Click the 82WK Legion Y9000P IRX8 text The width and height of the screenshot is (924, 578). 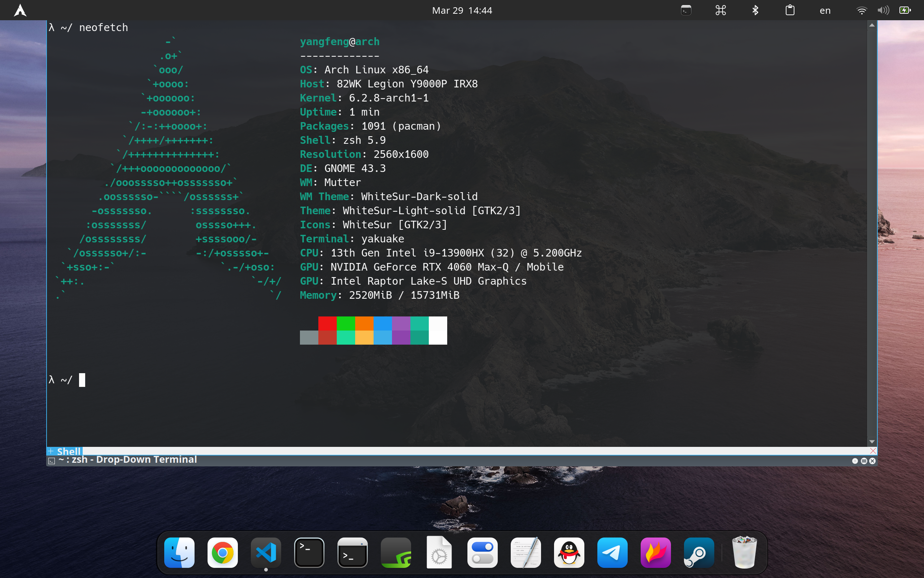[x=407, y=84]
